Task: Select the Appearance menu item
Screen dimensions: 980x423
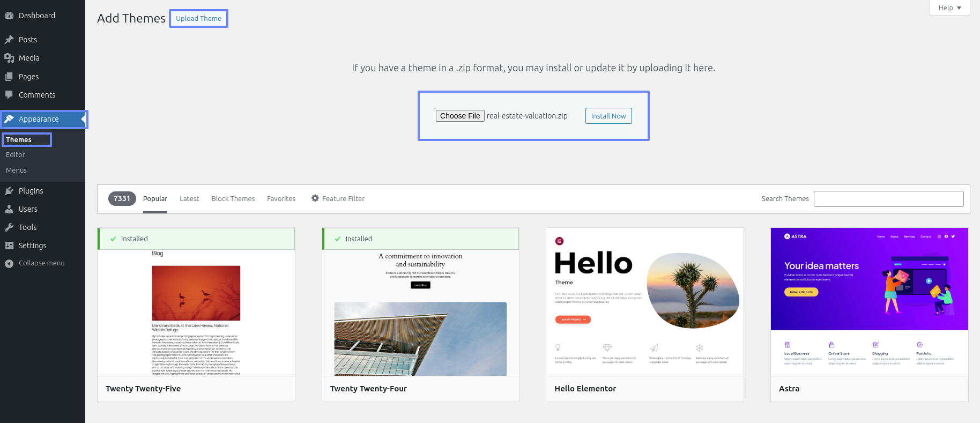Action: 42,119
